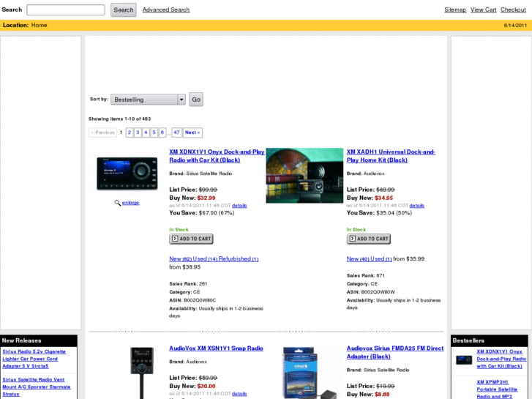This screenshot has height=399, width=532.
Task: Click the 6/14/2011 date in the yellow bar
Action: coord(515,26)
